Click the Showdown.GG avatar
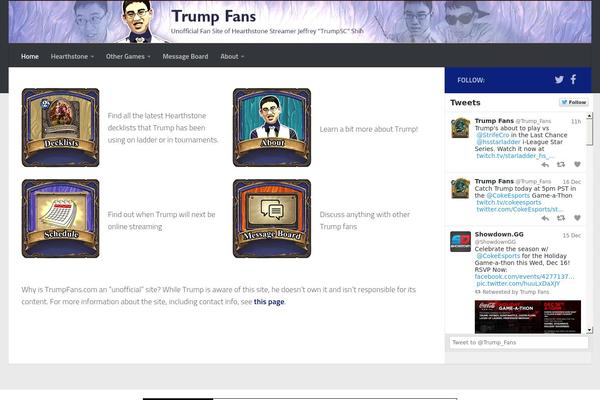 [460, 242]
